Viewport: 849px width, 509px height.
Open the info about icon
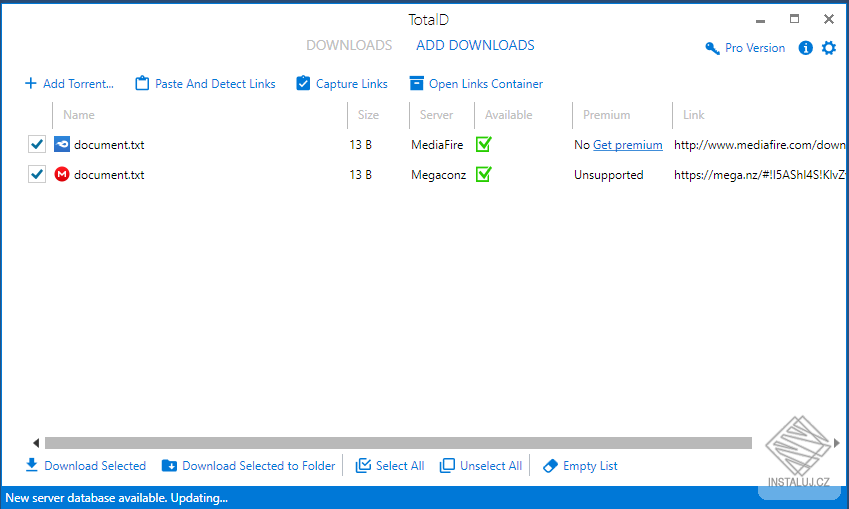(x=806, y=48)
